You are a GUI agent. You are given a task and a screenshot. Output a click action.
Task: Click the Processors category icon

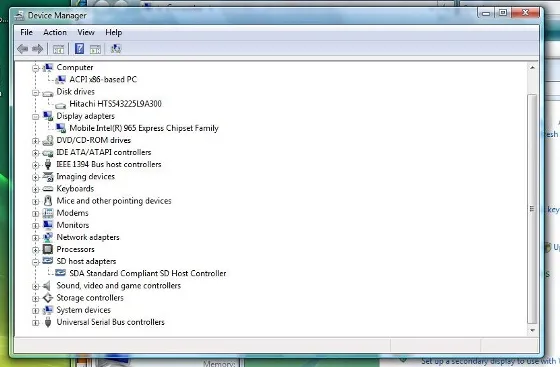click(x=48, y=249)
